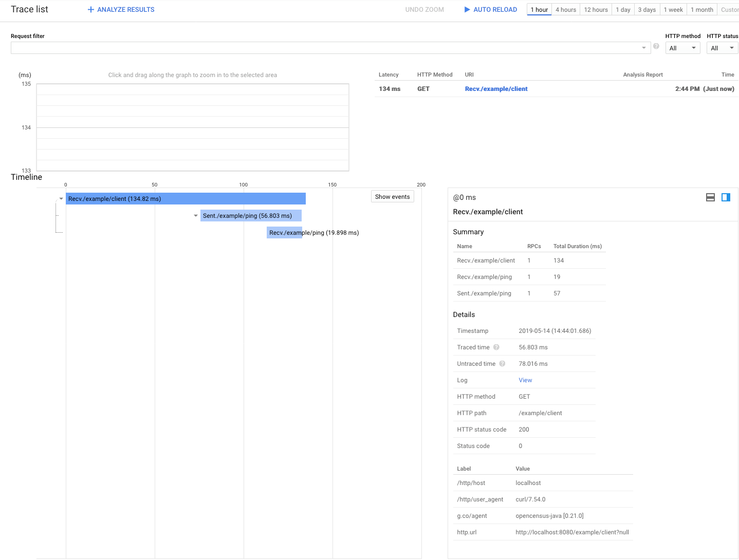The image size is (739, 560).
Task: Click the Trace list page title
Action: [x=29, y=9]
